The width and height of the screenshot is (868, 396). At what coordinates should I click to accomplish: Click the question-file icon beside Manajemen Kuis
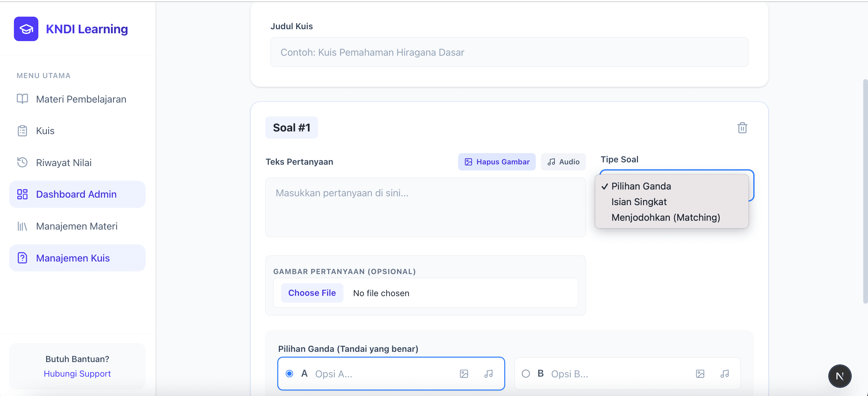coord(22,258)
